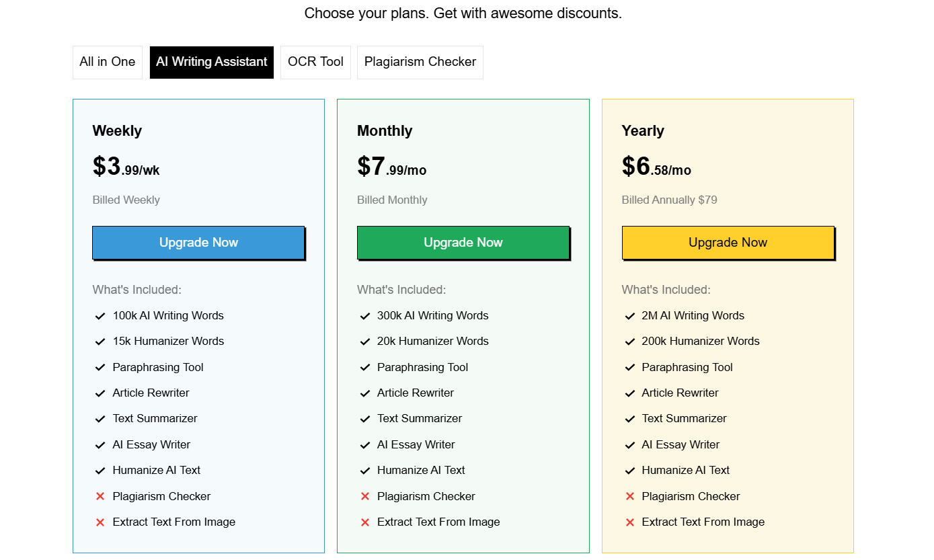Select the AI Writing Assistant tab
934x560 pixels.
point(212,62)
